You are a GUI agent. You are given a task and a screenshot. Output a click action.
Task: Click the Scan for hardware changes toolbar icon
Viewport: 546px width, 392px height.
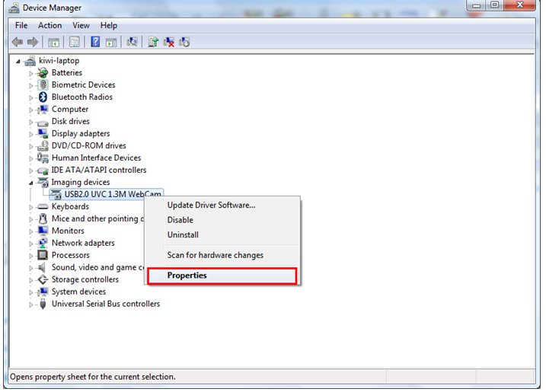click(x=133, y=43)
